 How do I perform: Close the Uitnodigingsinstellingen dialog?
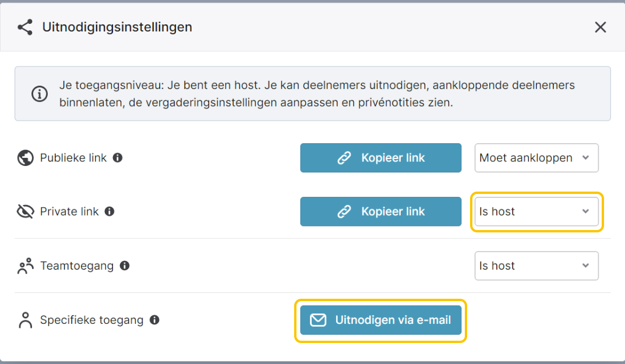[x=601, y=27]
